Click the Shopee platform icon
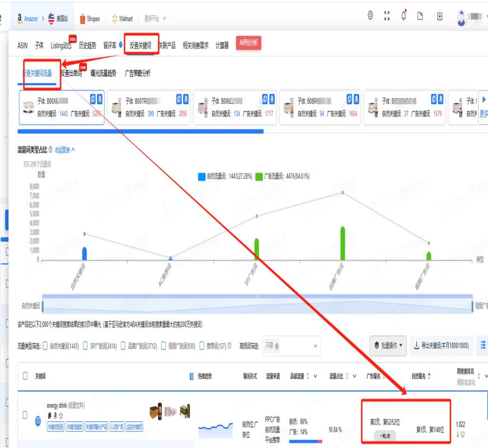This screenshot has height=448, width=488. click(82, 19)
